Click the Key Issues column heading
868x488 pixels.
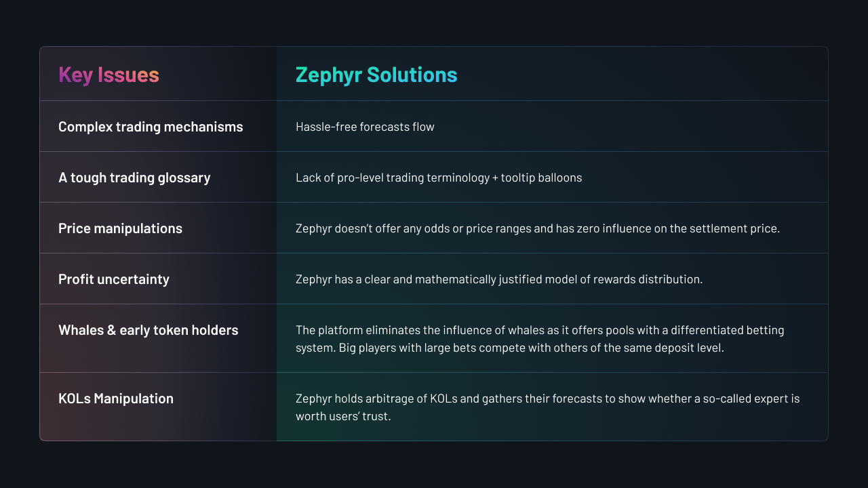[x=108, y=75]
